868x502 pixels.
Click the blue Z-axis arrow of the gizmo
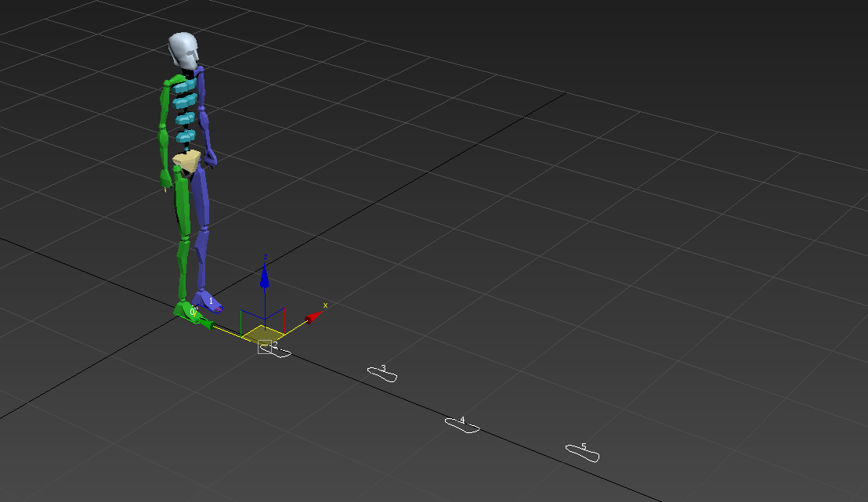coord(265,276)
